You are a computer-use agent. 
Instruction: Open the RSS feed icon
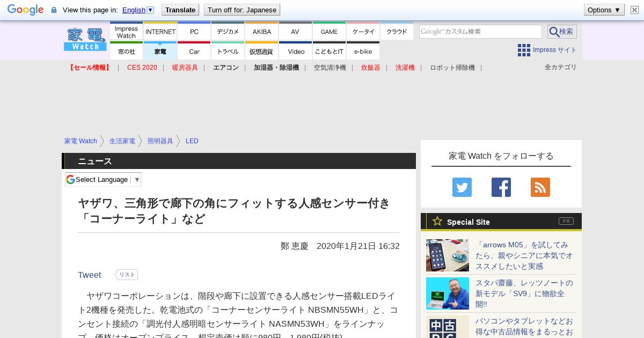coord(540,187)
